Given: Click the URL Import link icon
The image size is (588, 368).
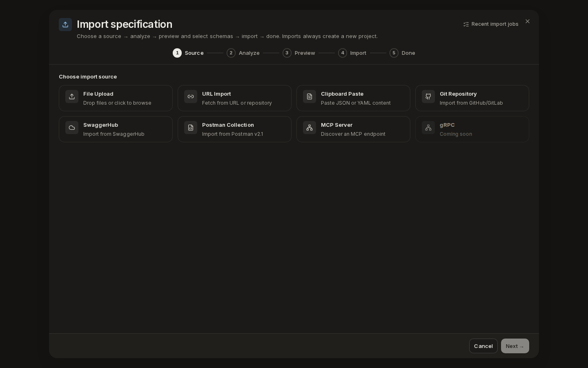Looking at the screenshot, I should pyautogui.click(x=191, y=96).
